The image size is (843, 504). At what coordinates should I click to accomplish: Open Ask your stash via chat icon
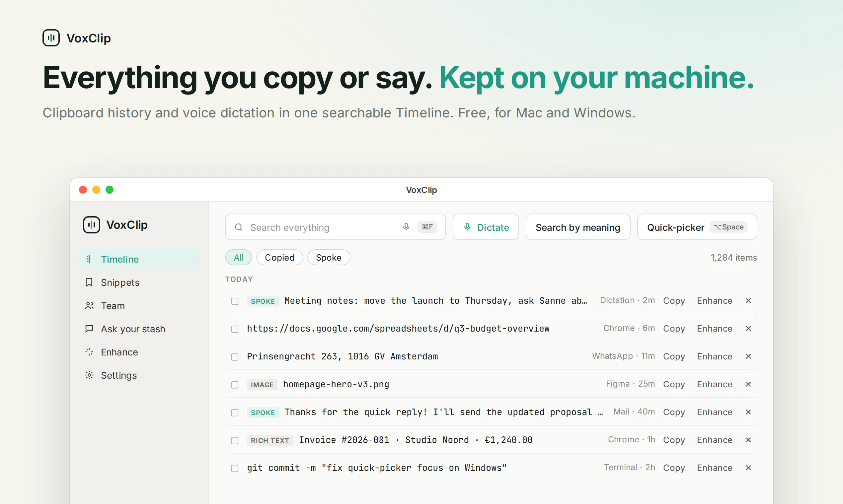[x=89, y=329]
